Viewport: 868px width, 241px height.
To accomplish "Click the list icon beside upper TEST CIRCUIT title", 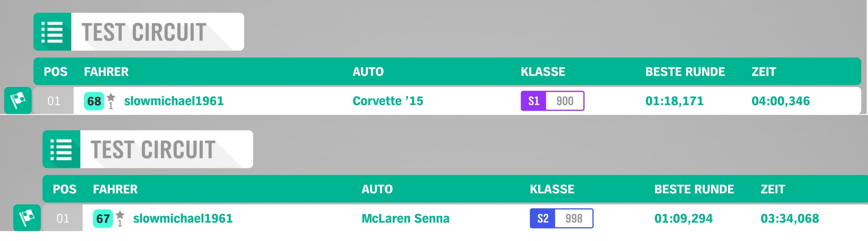I will point(52,32).
